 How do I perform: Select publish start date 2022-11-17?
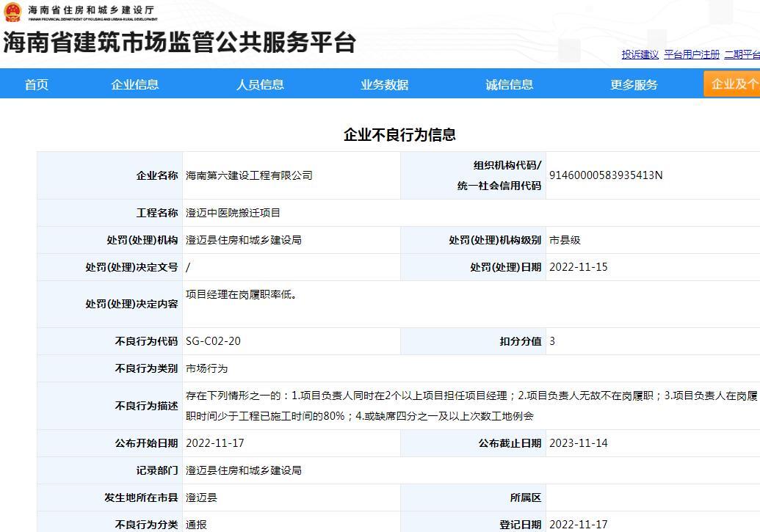(214, 443)
